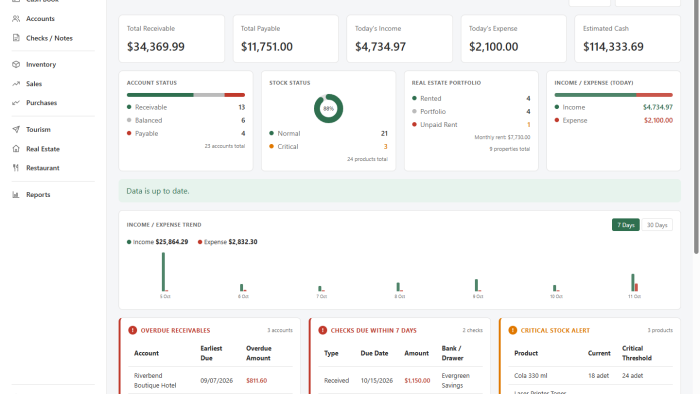
Task: Click the Checks / Notes document icon
Action: pos(16,38)
